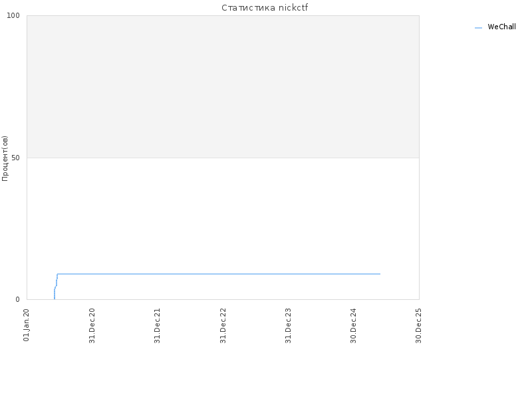Click the Процент(ов) axis title
This screenshot has width=532, height=399.
coord(5,158)
